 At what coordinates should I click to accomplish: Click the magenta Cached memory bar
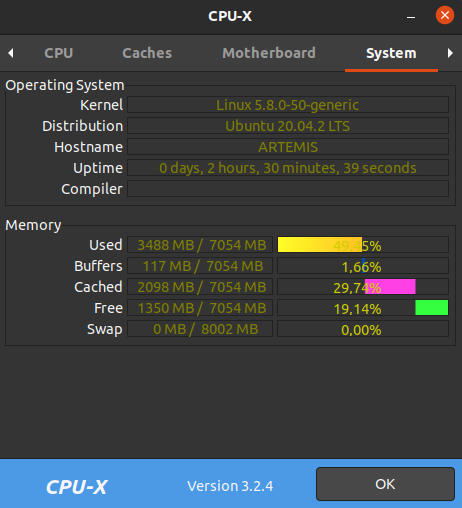(390, 287)
